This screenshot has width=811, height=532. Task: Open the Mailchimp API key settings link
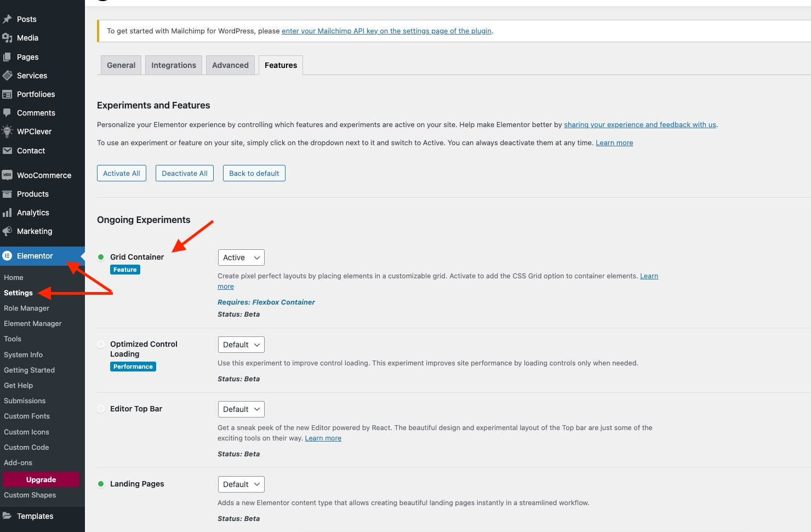(386, 31)
